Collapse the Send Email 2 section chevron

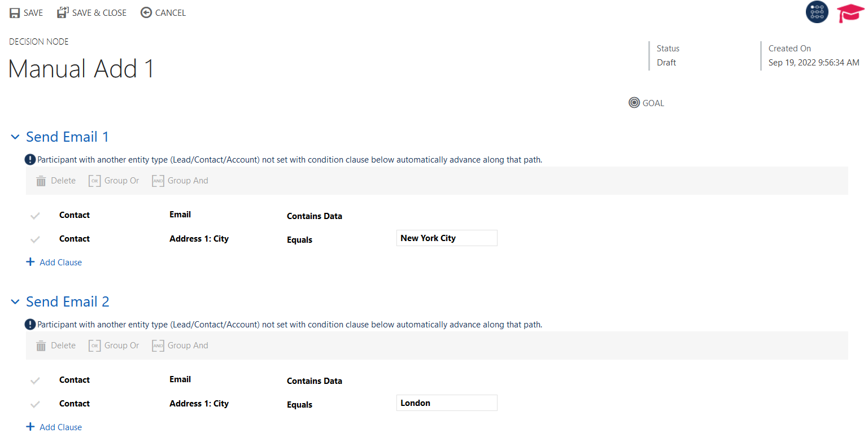(15, 301)
